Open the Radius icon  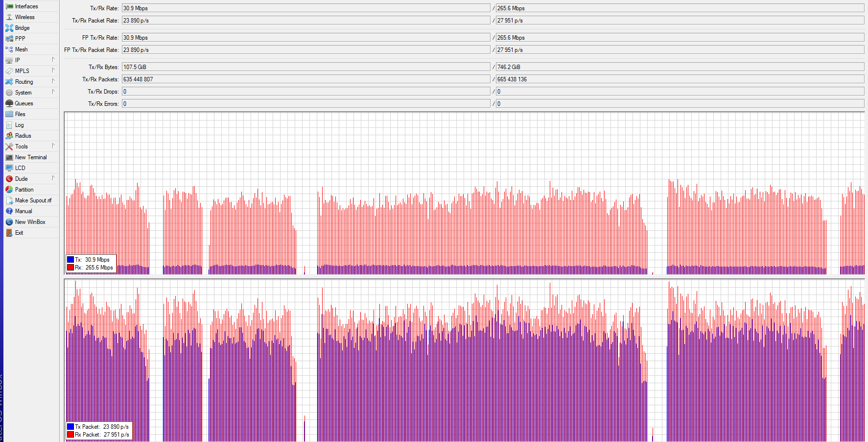[x=9, y=135]
